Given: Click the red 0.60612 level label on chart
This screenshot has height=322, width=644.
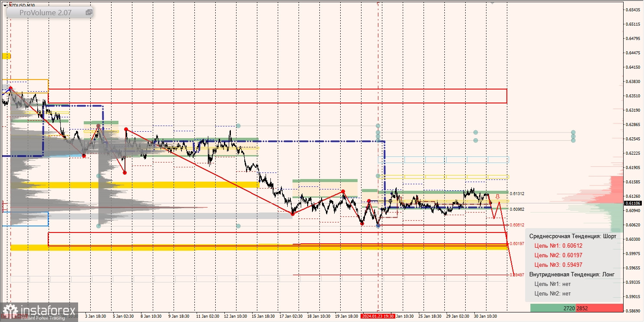Looking at the screenshot, I should 517,225.
